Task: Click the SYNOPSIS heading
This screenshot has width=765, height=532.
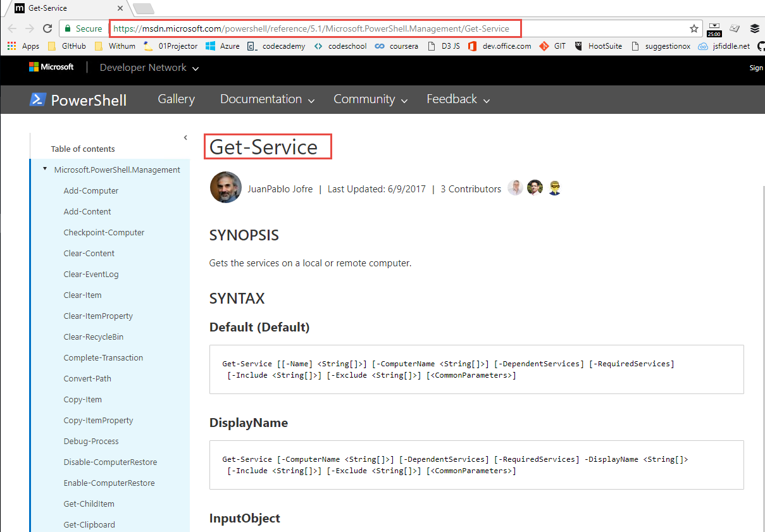Action: click(244, 235)
